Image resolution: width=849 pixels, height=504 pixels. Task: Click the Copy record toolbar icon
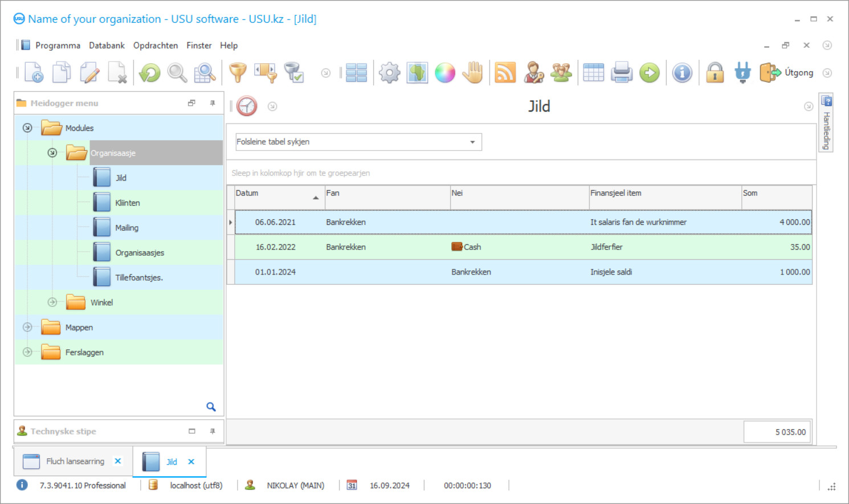coord(62,73)
